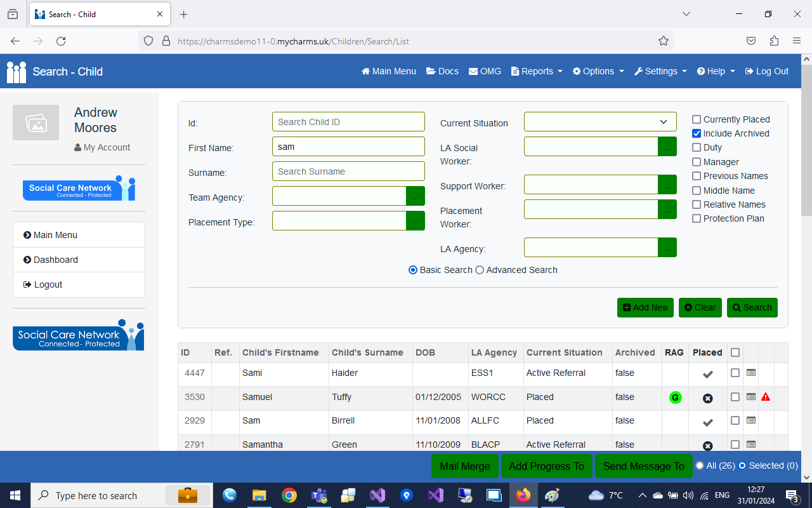Image resolution: width=812 pixels, height=508 pixels.
Task: Click the Add New button
Action: tap(645, 307)
